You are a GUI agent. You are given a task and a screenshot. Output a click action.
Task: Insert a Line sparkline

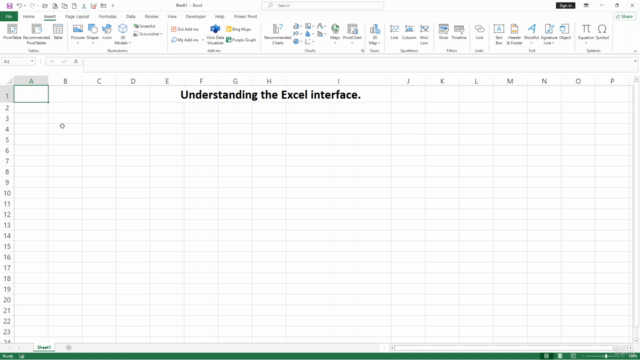point(394,32)
